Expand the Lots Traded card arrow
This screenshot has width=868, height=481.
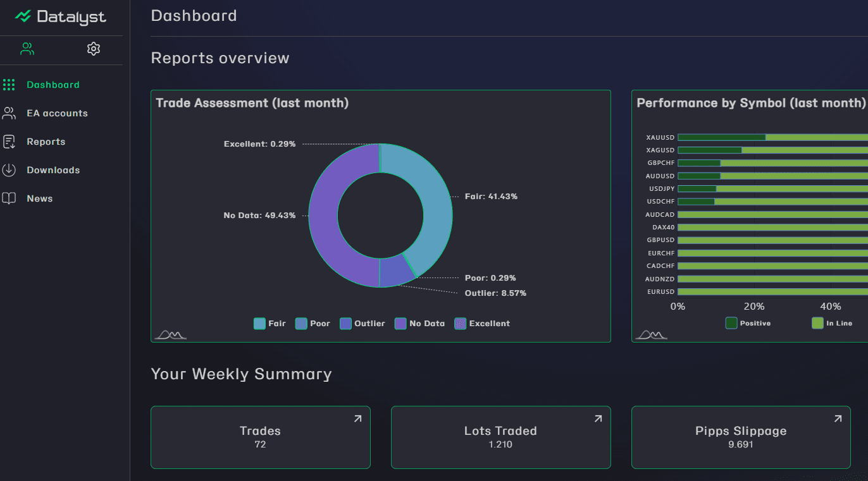[x=598, y=418]
